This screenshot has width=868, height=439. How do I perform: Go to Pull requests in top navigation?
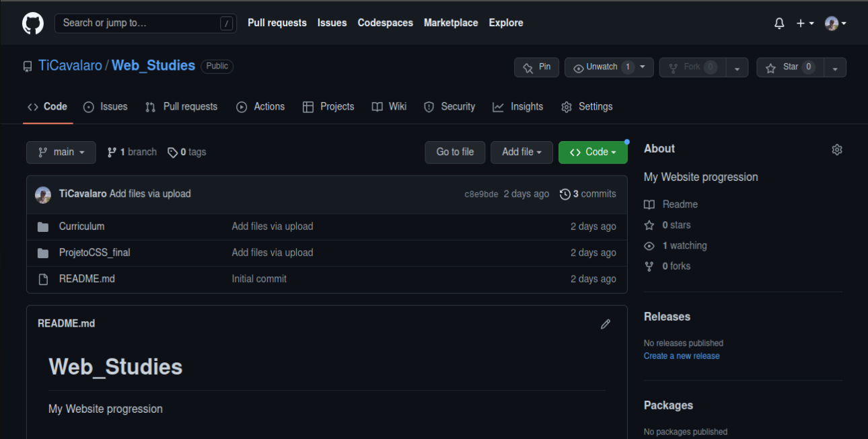(277, 23)
